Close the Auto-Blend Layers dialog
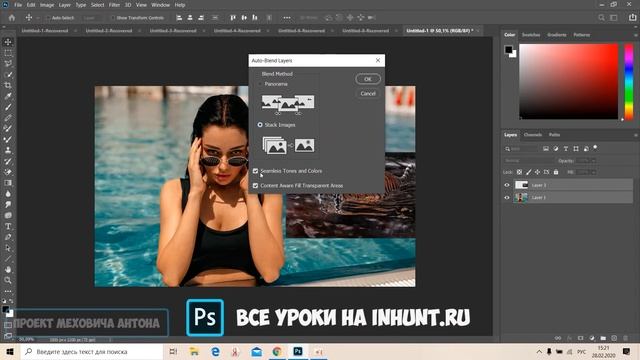 pos(378,60)
